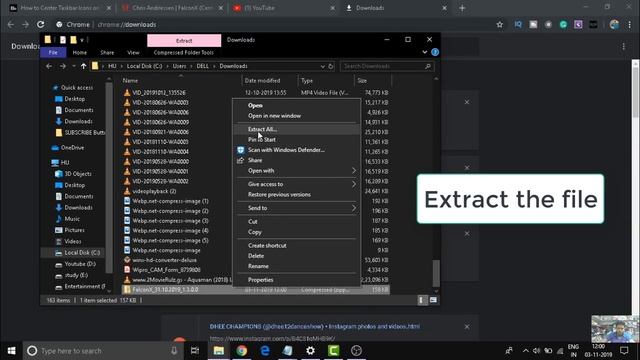Click the taskbar search box
The height and width of the screenshot is (360, 640).
click(x=102, y=351)
